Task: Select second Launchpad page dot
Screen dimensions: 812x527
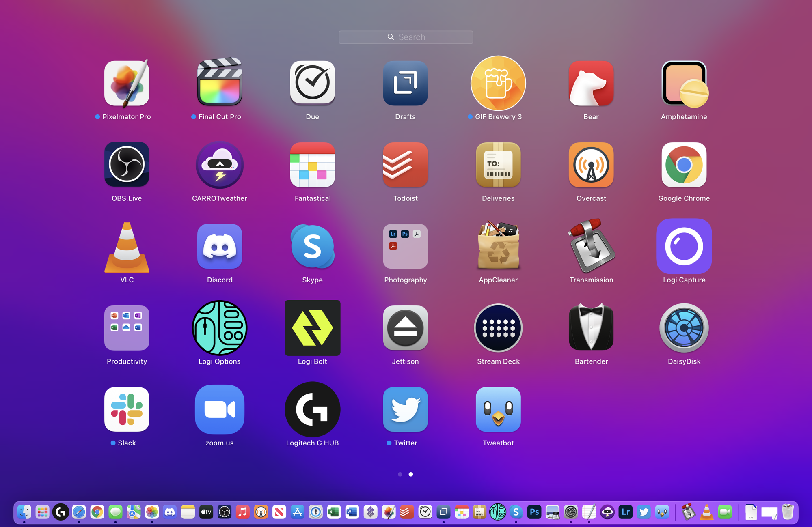Action: [x=411, y=474]
